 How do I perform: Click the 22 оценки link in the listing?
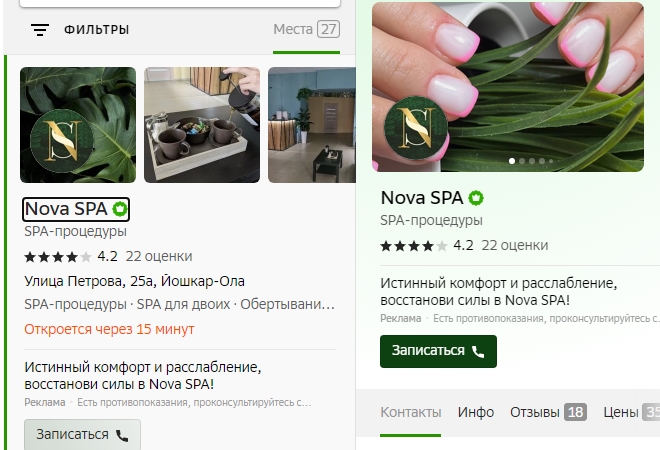[x=159, y=256]
